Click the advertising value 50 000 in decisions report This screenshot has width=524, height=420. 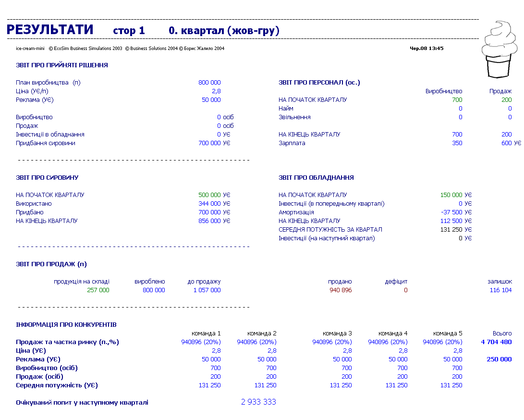pos(211,99)
